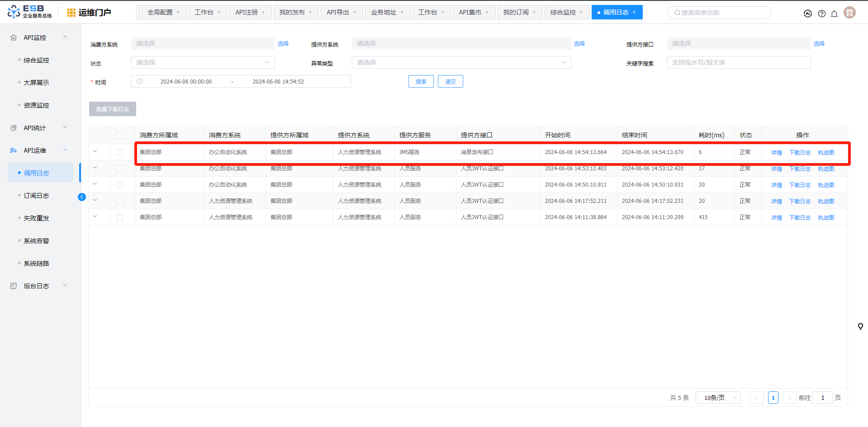Click 下载日志 link in first row
Screen dimensions: 868x427
(800, 153)
